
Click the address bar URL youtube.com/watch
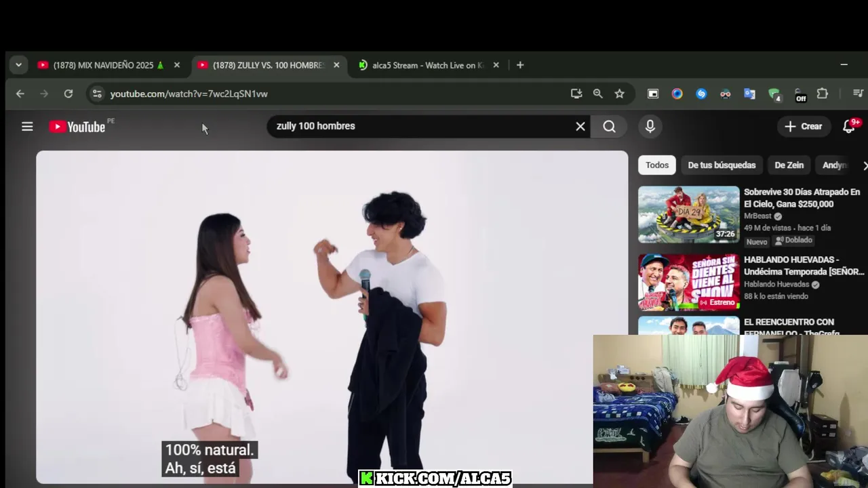(189, 94)
